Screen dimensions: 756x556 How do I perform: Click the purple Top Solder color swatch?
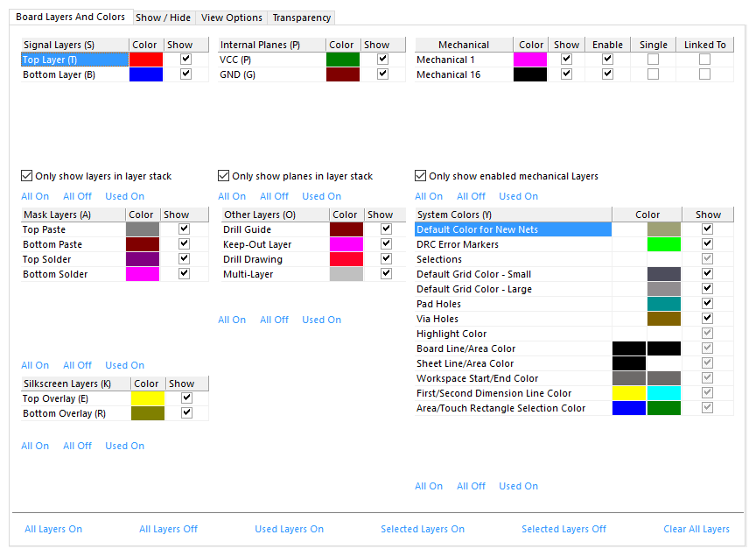tap(143, 259)
